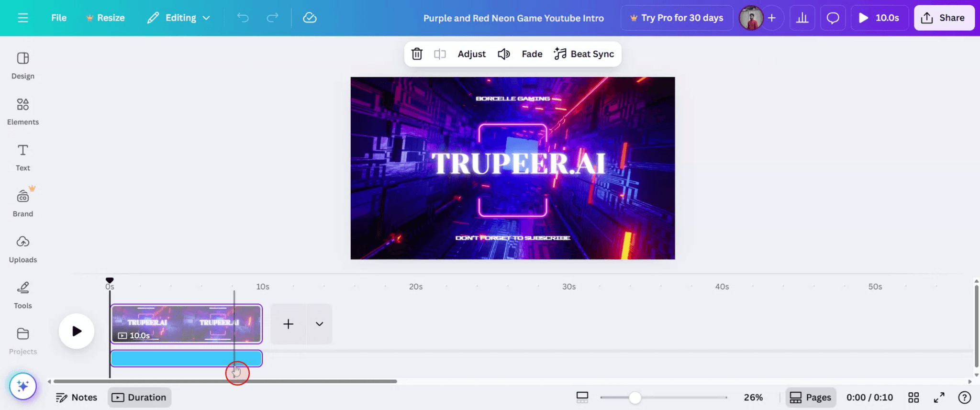Image resolution: width=980 pixels, height=410 pixels.
Task: Open the user profile avatar
Action: [751, 18]
